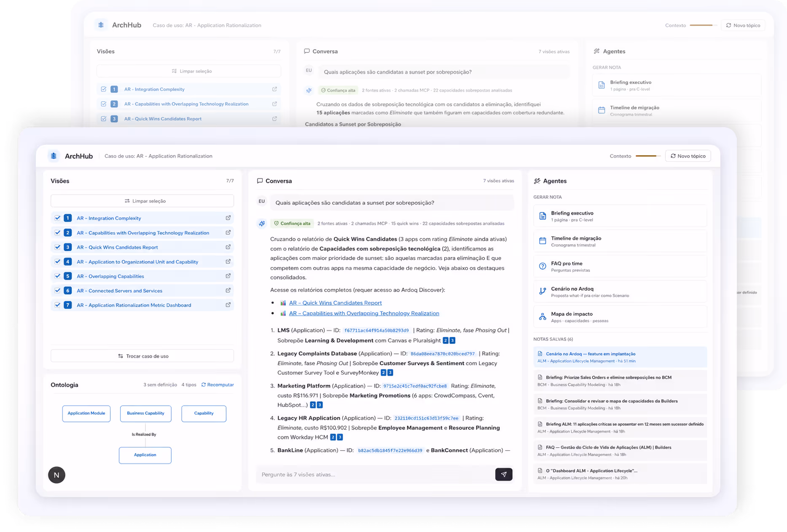Focus the Pergunte às 7 visões ativas input

(x=375, y=474)
